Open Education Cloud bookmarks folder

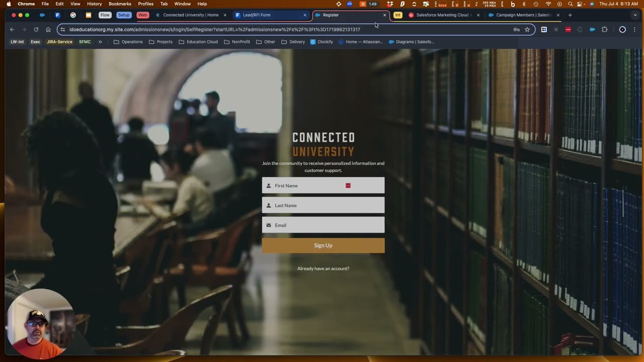[x=198, y=42]
